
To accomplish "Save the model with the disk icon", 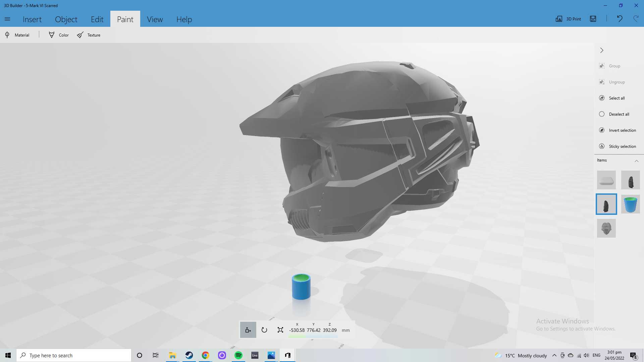I will (593, 19).
